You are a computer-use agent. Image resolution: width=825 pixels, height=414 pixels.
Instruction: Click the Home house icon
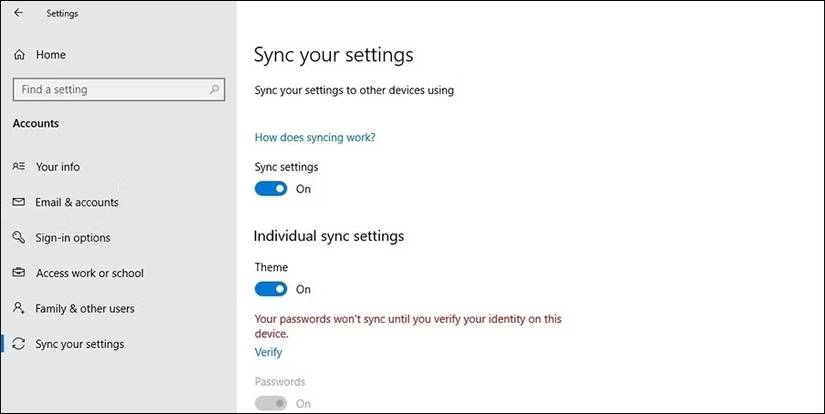[19, 55]
